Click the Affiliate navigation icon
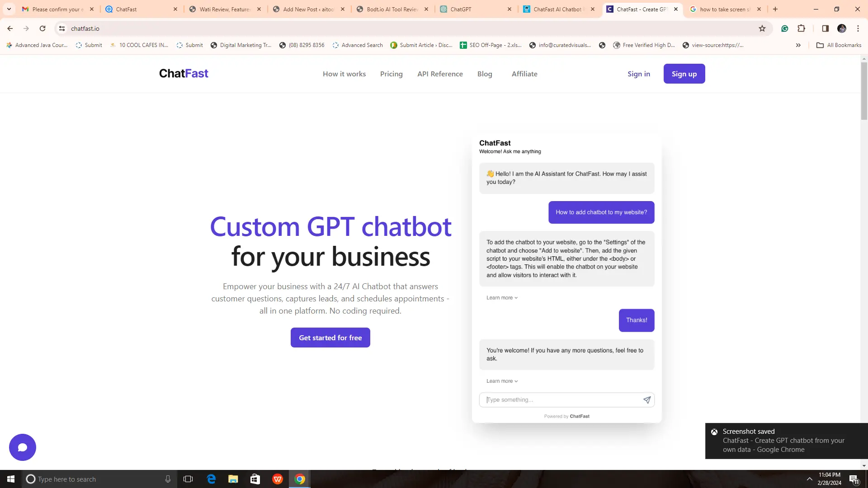Viewport: 868px width, 488px height. [524, 74]
